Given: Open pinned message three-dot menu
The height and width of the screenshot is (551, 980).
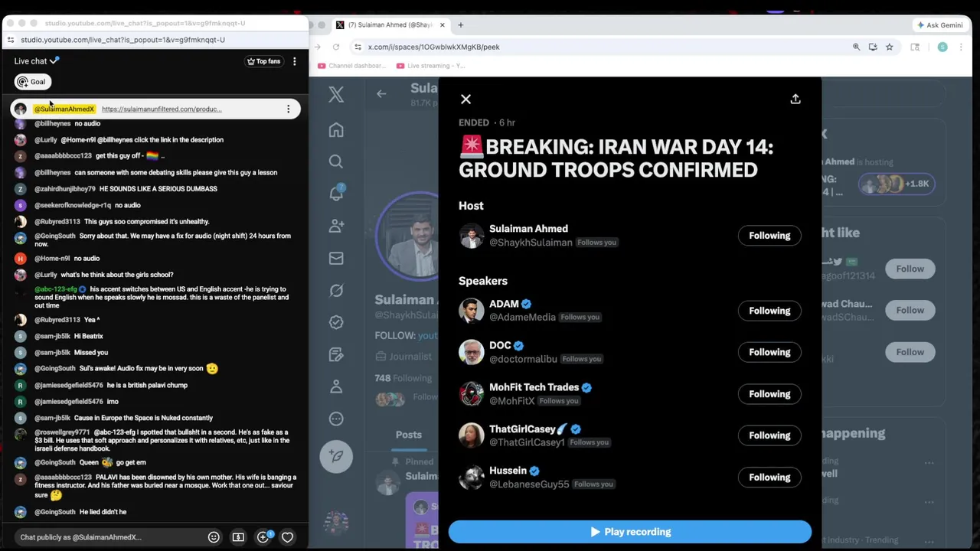Looking at the screenshot, I should [288, 109].
